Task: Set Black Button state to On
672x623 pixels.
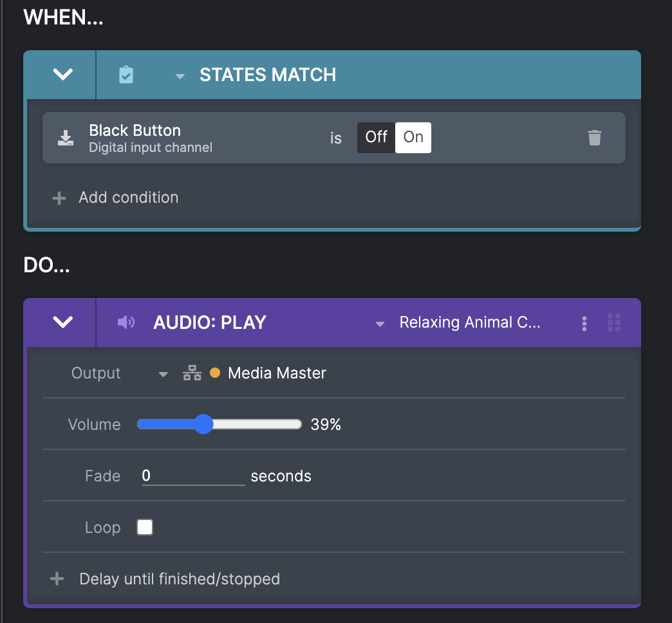Action: [413, 138]
